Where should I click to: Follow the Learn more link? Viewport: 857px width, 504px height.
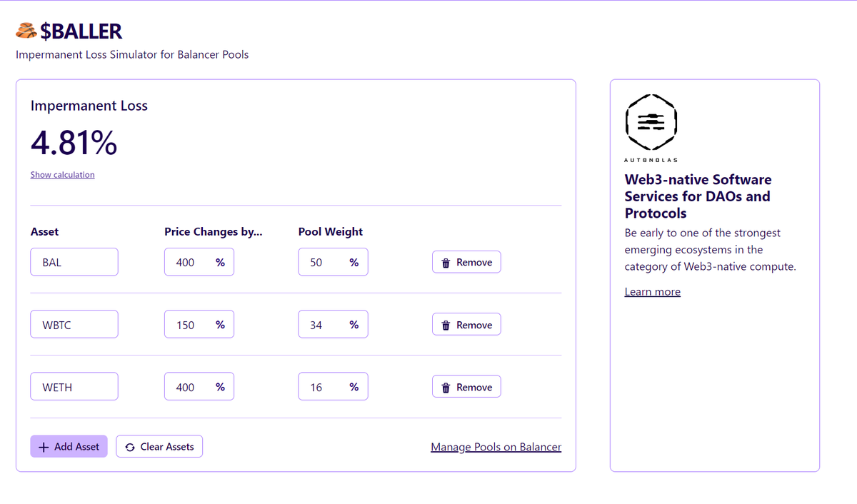point(652,291)
